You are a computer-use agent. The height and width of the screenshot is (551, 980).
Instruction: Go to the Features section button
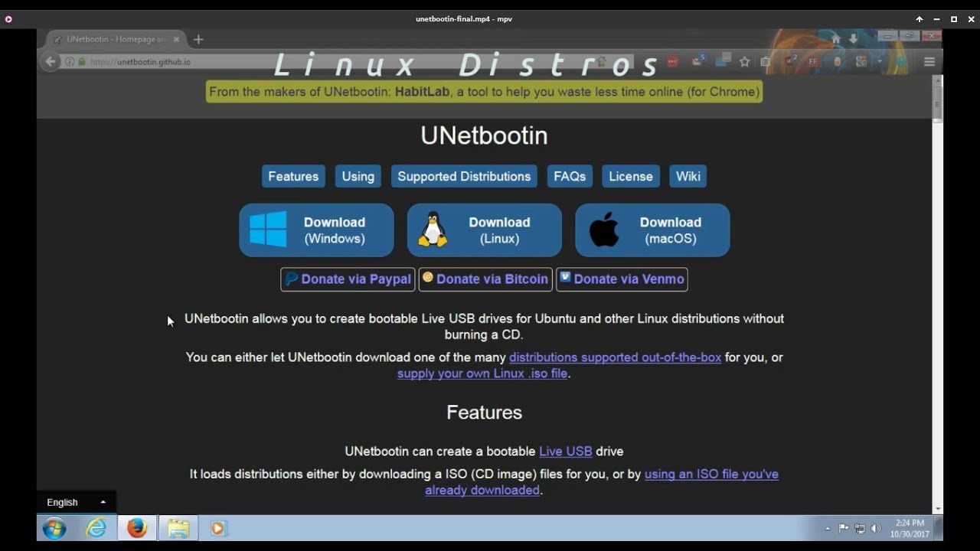tap(293, 176)
